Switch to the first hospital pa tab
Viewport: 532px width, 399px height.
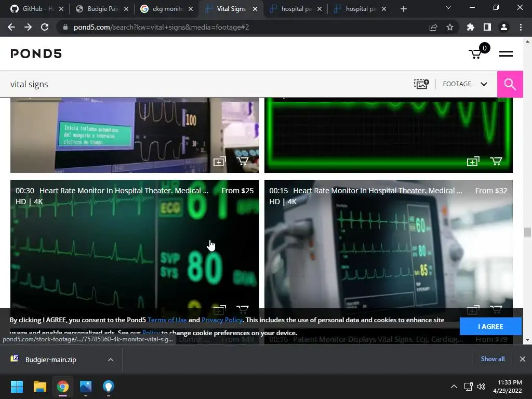[x=292, y=9]
